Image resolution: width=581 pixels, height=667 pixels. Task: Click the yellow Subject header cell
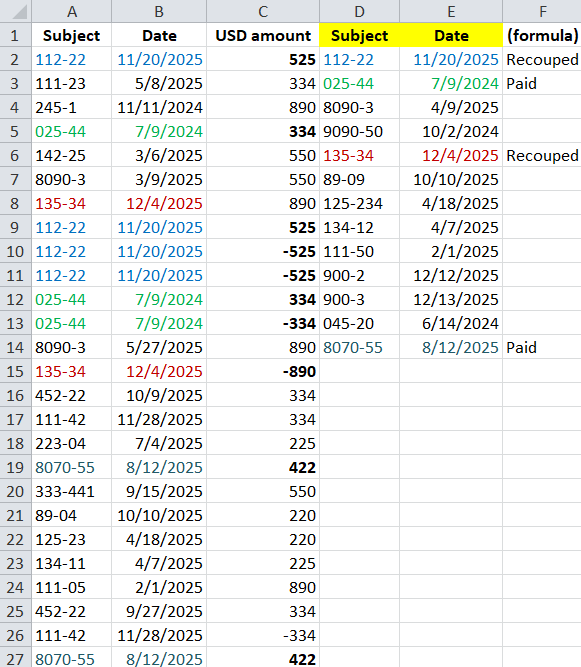[359, 35]
